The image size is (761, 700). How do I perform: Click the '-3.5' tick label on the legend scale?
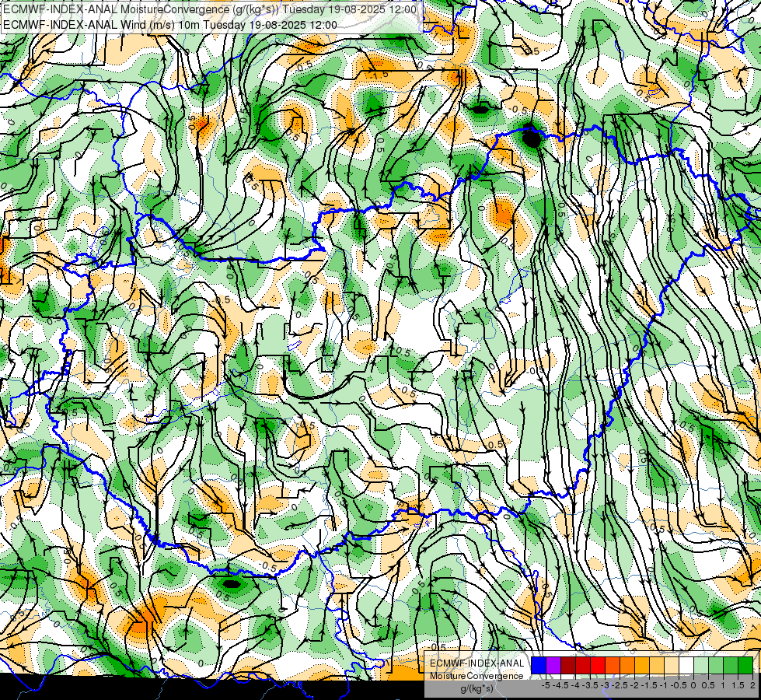click(x=591, y=685)
